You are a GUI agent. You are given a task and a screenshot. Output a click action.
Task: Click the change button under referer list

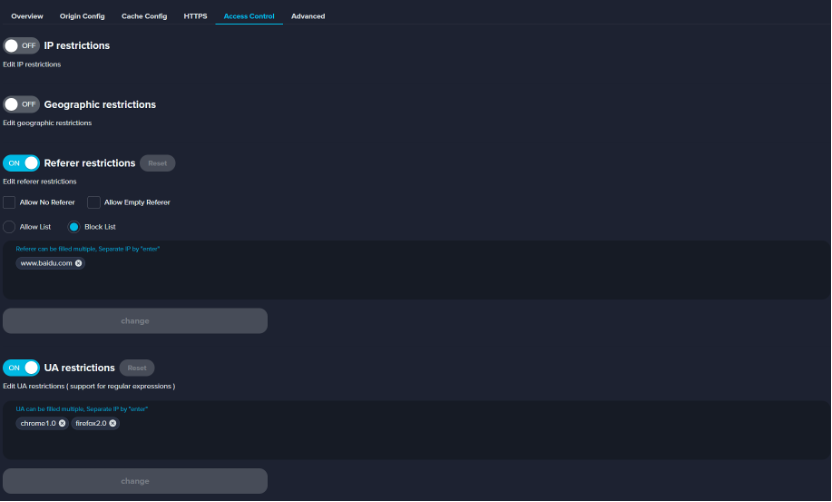pyautogui.click(x=135, y=321)
